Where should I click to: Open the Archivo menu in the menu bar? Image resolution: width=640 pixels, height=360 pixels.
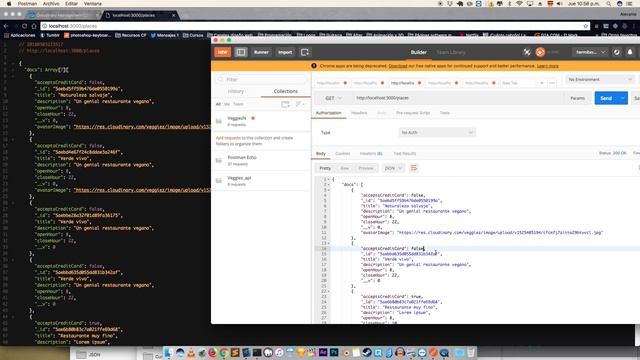pyautogui.click(x=51, y=3)
